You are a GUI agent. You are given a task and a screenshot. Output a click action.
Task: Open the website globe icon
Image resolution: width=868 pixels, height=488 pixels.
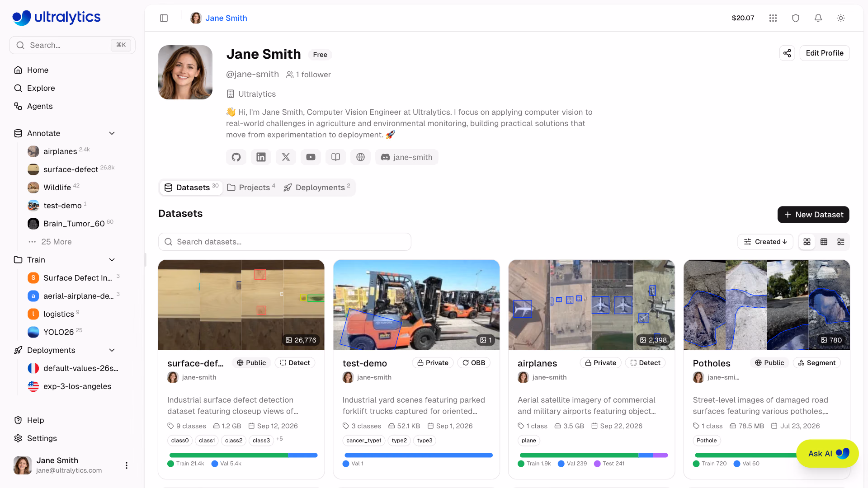click(360, 157)
